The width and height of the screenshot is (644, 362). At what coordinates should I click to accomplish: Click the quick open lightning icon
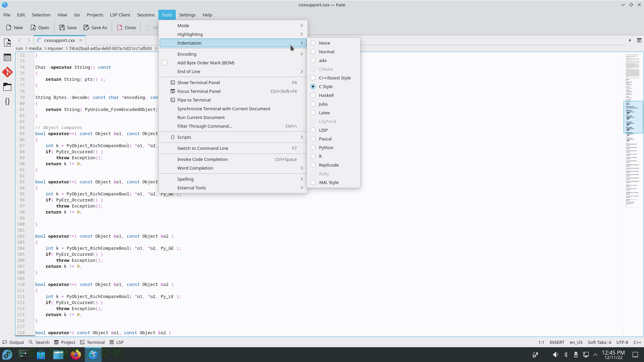pyautogui.click(x=630, y=40)
